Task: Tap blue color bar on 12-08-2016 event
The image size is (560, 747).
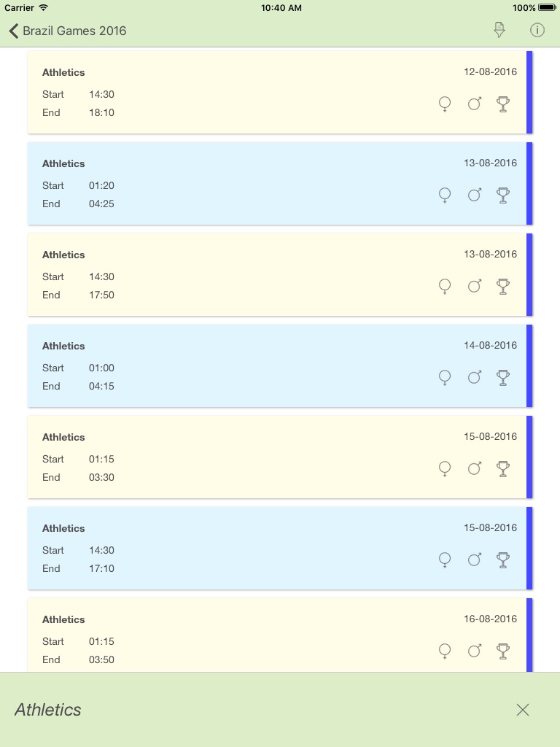Action: coord(529,93)
